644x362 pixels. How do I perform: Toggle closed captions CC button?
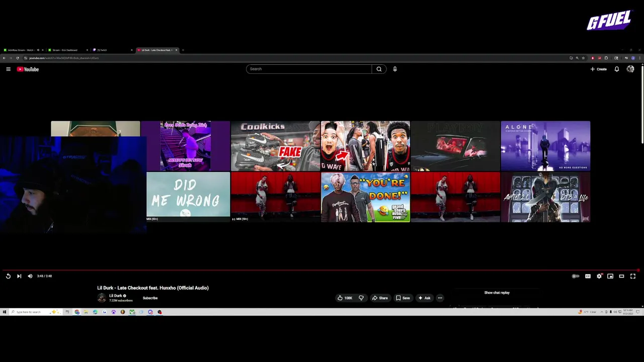pyautogui.click(x=588, y=276)
